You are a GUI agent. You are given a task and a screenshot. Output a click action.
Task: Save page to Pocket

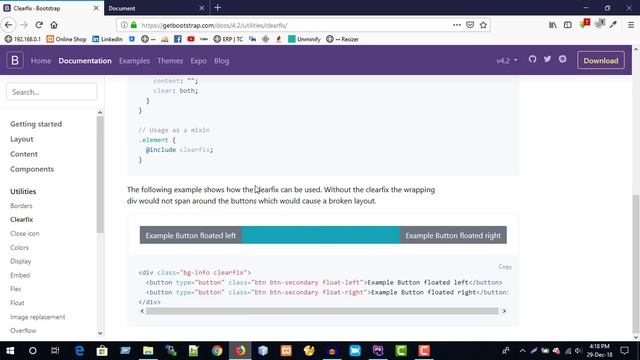tap(470, 25)
